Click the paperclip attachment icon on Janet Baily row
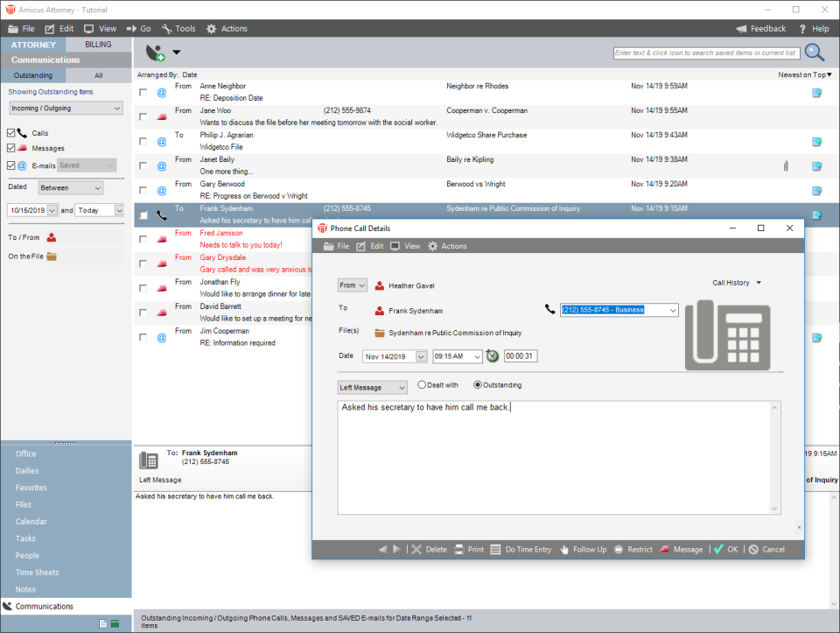 786,166
